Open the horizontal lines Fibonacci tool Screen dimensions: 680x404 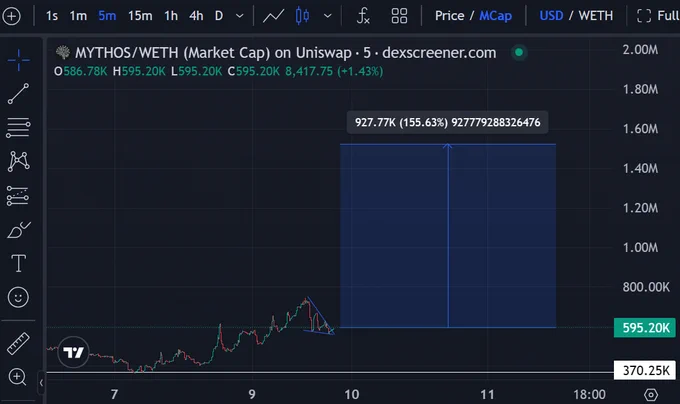point(18,127)
